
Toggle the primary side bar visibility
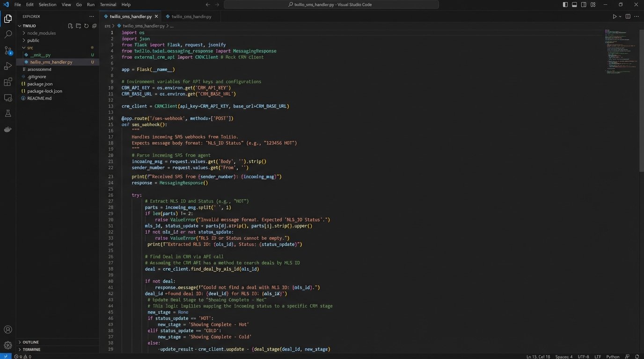click(x=565, y=5)
